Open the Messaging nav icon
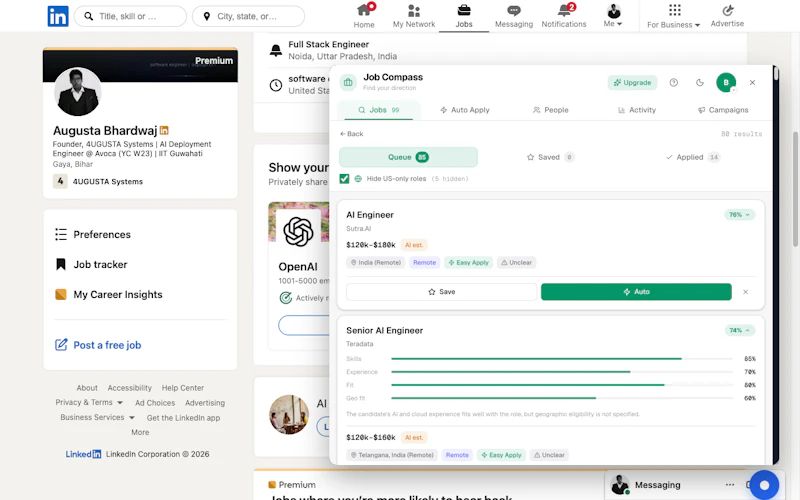The width and height of the screenshot is (800, 500). [x=514, y=10]
